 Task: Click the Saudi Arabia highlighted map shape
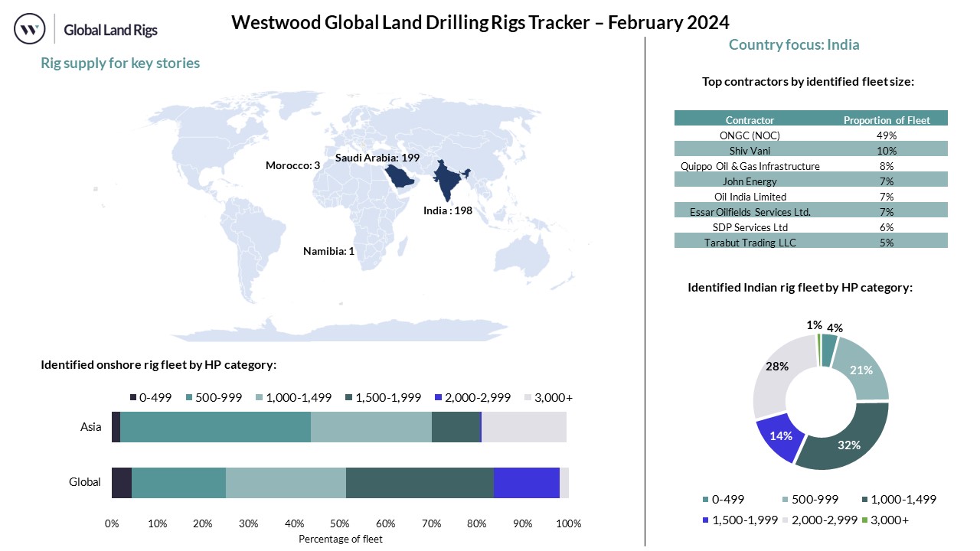point(399,178)
